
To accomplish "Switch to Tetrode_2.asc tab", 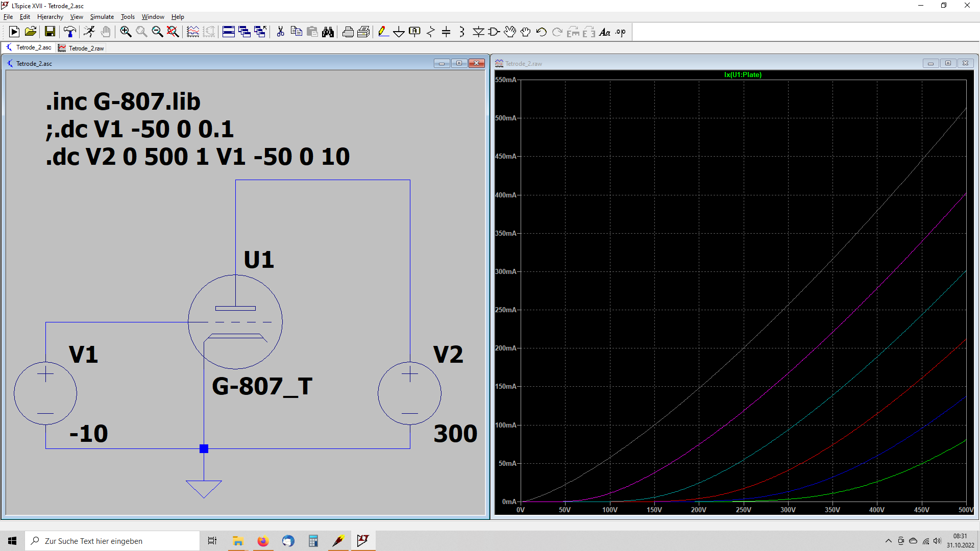I will [x=29, y=47].
